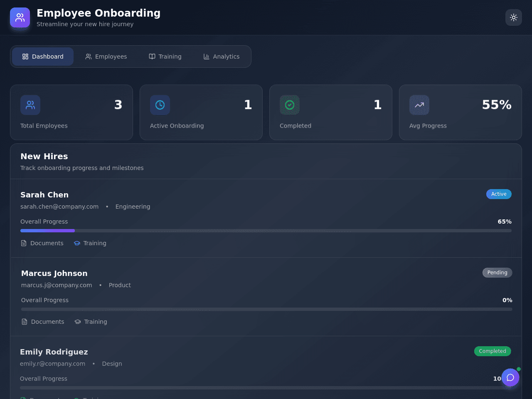The image size is (532, 399).
Task: Click Marcus Johnson's Documents file icon
Action: [25, 322]
